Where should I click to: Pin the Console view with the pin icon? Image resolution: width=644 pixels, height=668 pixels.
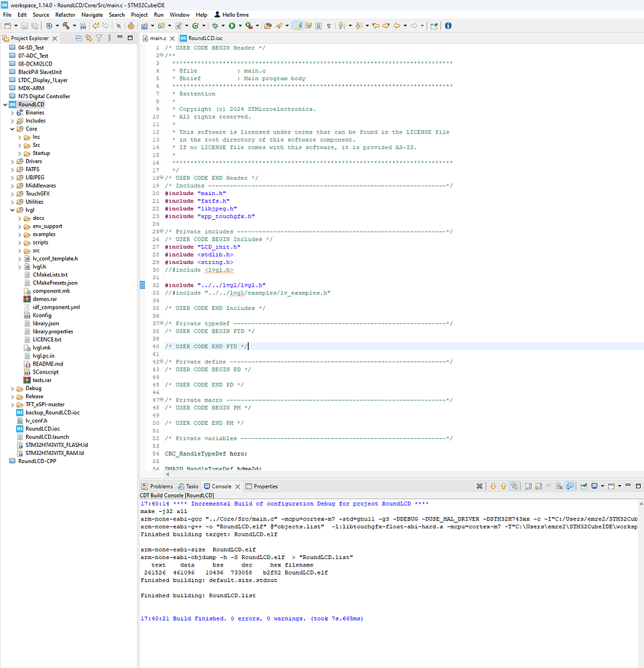583,486
